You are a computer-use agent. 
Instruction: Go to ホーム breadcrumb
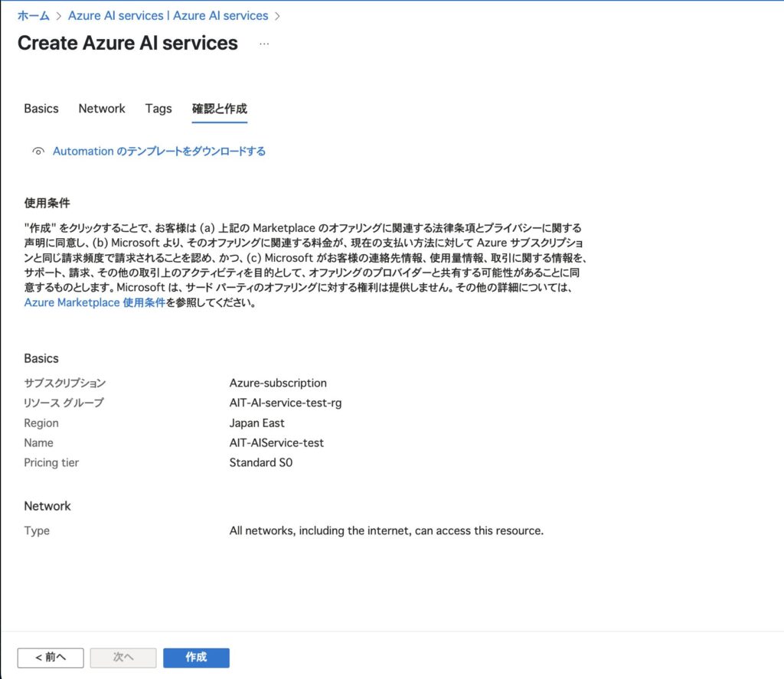coord(34,16)
